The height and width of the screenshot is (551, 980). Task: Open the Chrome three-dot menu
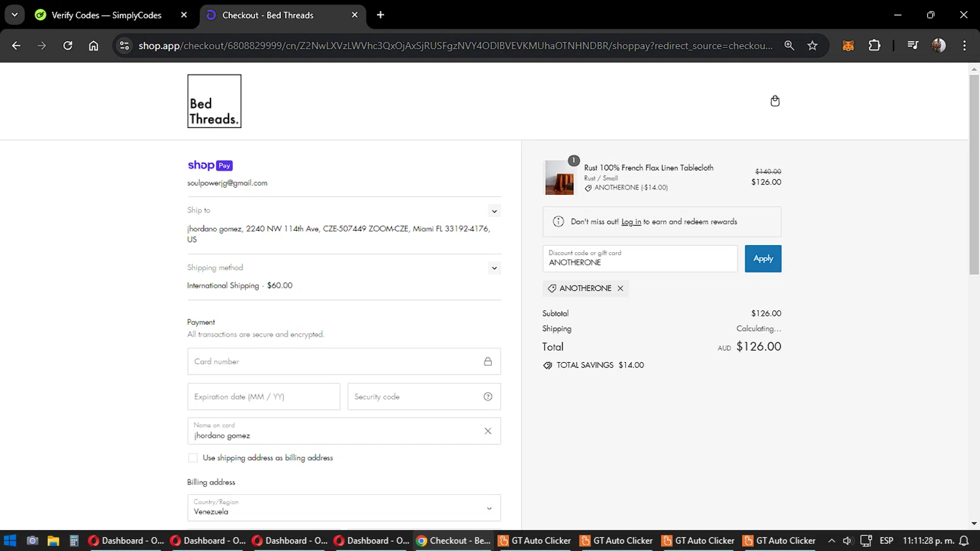click(964, 46)
